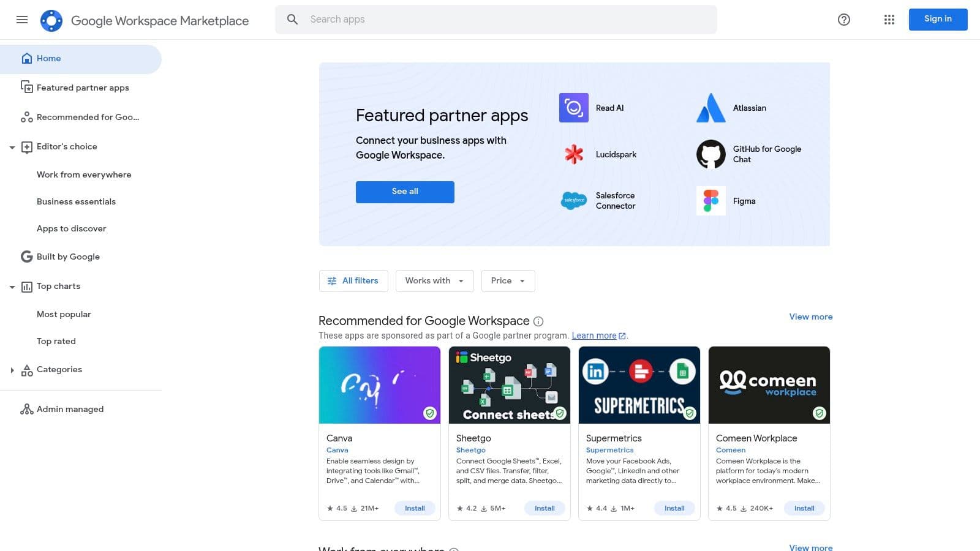Expand the Categories section
980x551 pixels.
12,370
